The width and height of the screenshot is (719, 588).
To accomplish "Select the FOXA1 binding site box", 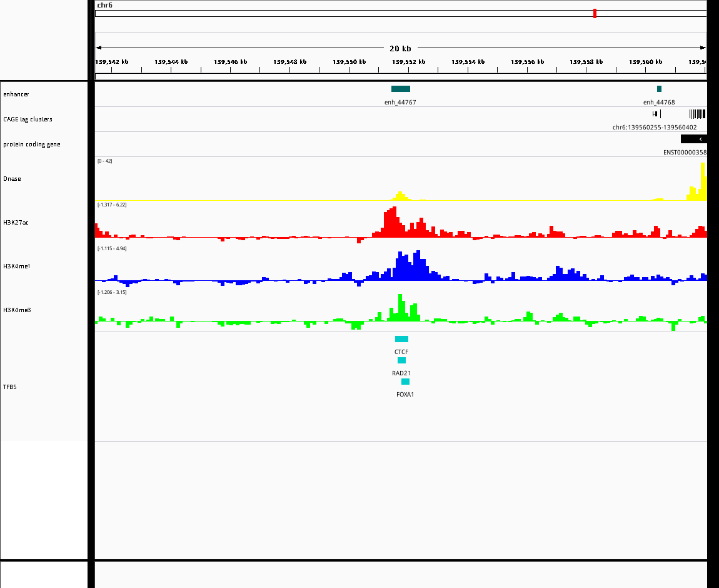I will 405,381.
